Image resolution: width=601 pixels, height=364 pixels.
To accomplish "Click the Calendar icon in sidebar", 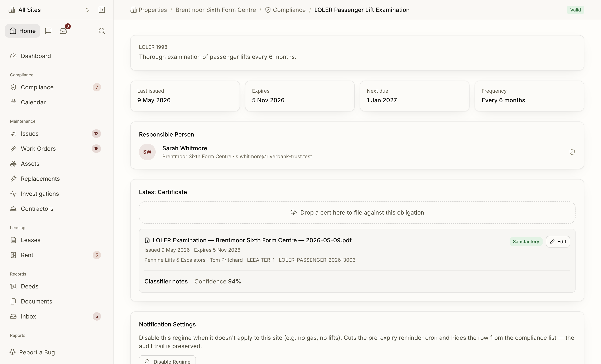I will [13, 102].
